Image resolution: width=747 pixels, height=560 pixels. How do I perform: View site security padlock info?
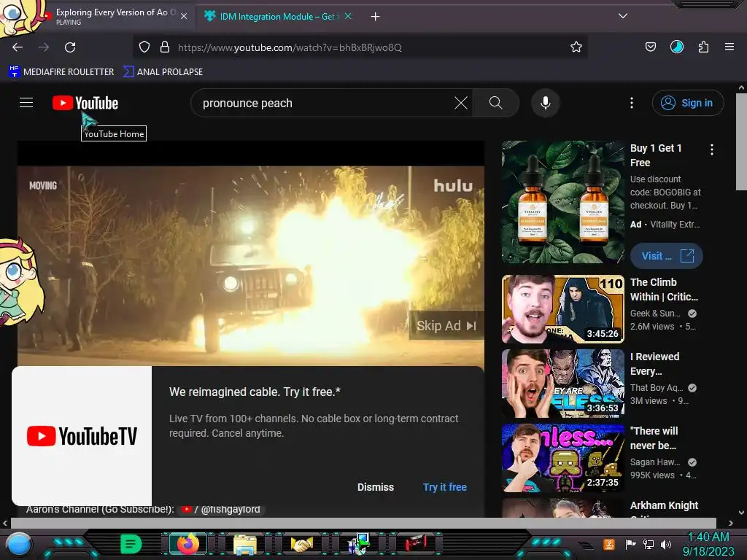(x=165, y=47)
